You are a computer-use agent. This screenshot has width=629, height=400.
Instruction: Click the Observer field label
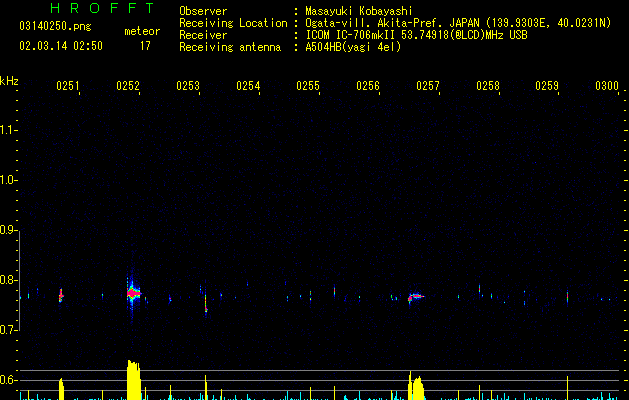(203, 11)
